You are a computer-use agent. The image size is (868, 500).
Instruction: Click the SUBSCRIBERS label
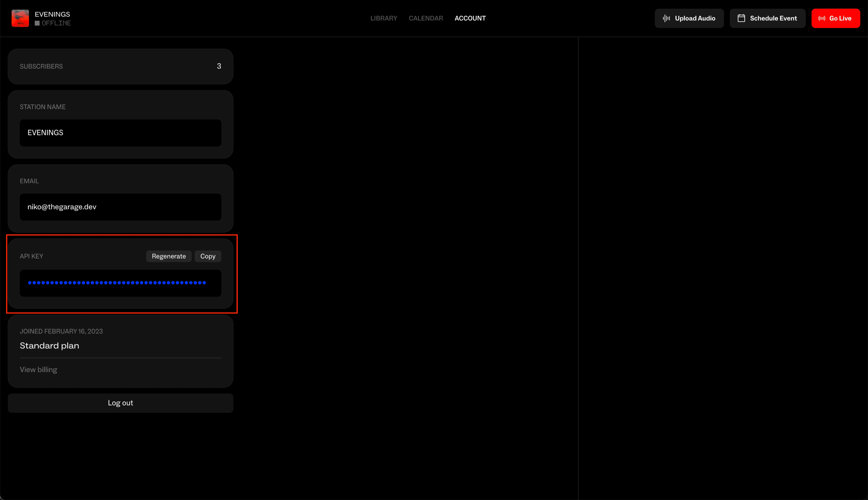click(41, 66)
